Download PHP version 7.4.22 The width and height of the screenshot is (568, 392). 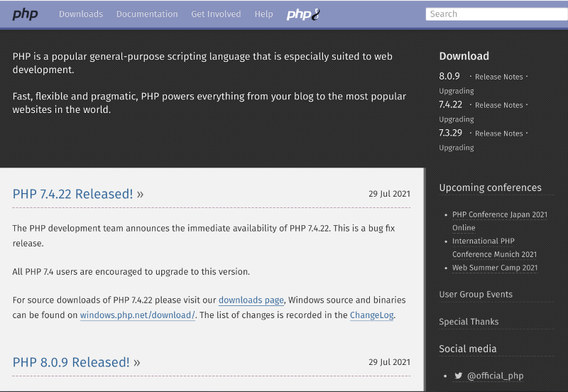451,104
